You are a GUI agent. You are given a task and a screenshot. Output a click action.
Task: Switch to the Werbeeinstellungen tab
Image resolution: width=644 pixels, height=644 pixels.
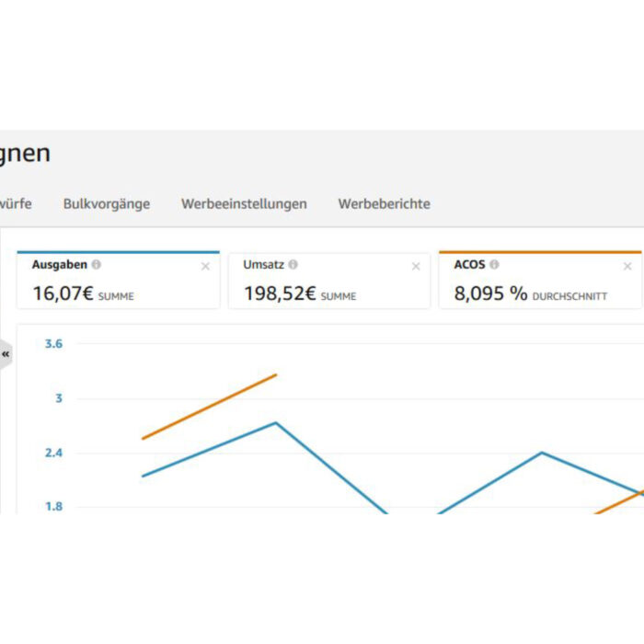click(x=245, y=204)
